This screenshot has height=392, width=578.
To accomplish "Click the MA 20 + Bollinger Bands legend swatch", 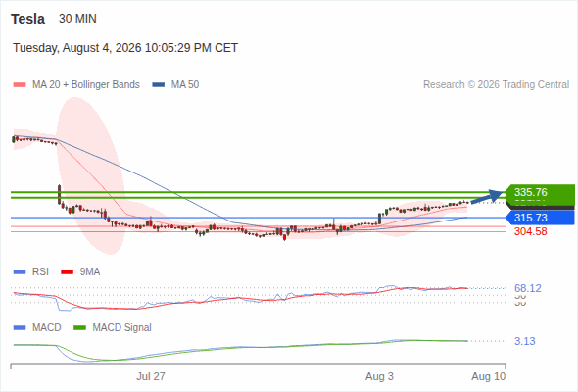I will 20,85.
